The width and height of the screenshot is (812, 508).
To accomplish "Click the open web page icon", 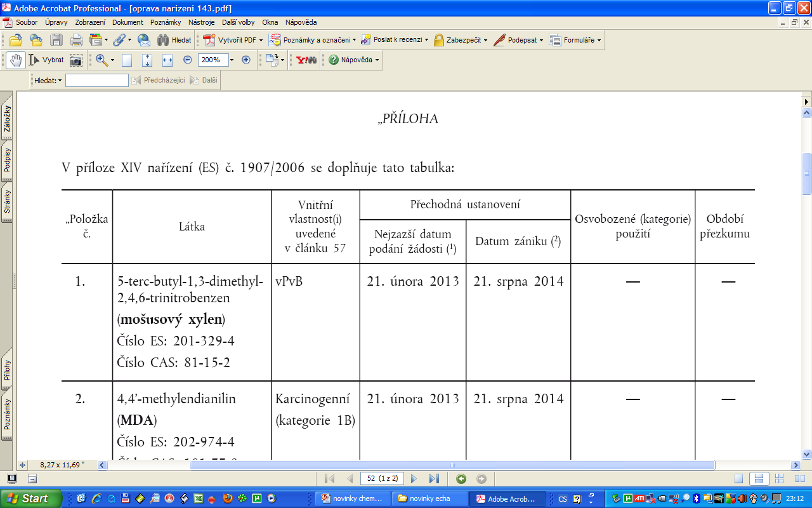I will 36,40.
